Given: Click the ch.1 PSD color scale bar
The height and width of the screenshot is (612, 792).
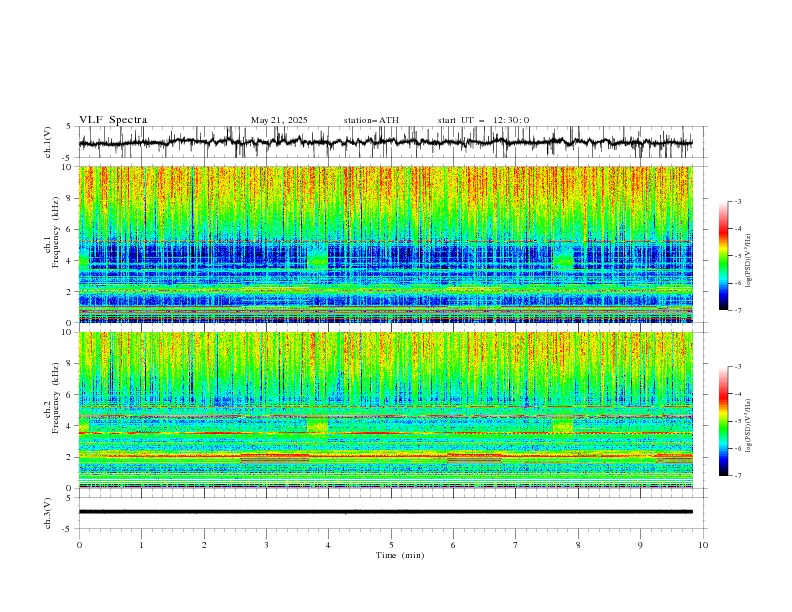Looking at the screenshot, I should (724, 256).
